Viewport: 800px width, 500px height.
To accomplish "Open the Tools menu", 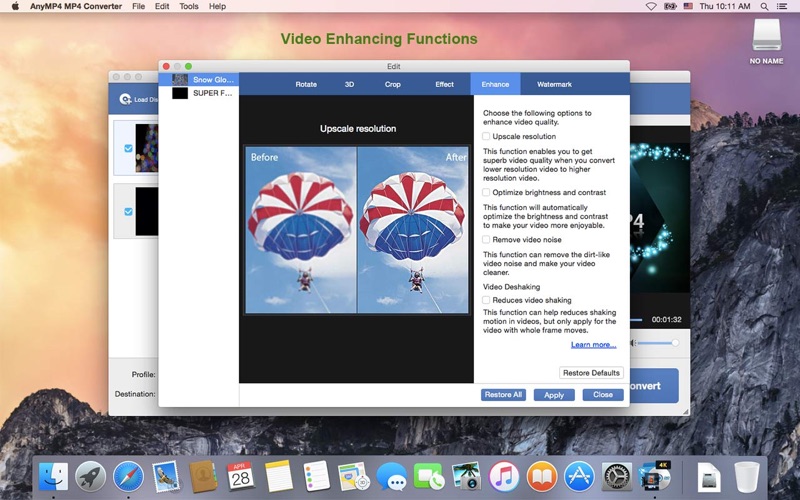I will (x=189, y=6).
